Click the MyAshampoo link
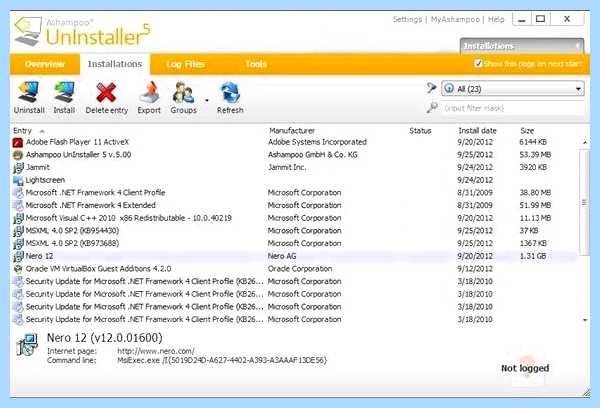The image size is (600, 408). 455,19
